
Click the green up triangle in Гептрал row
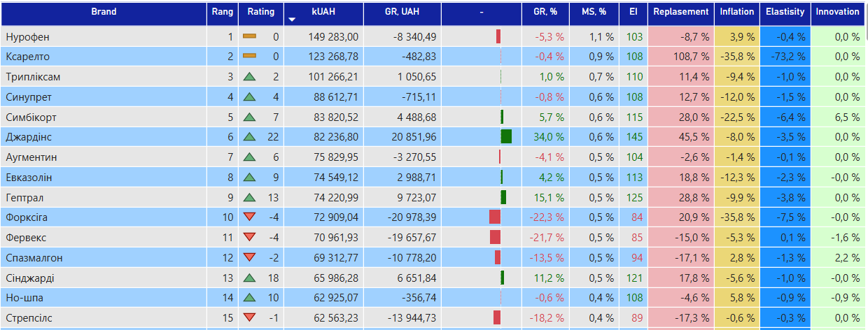tap(249, 197)
